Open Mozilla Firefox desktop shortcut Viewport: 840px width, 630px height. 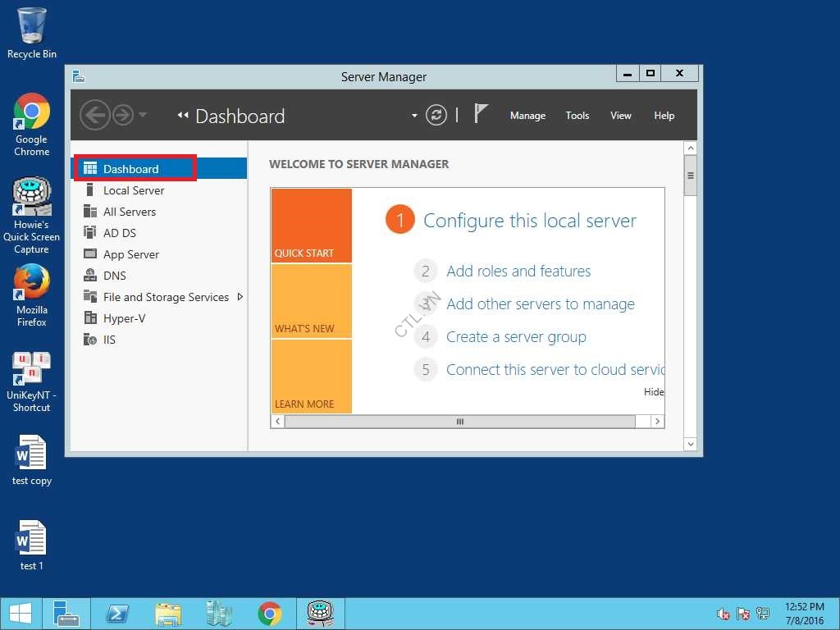[31, 294]
